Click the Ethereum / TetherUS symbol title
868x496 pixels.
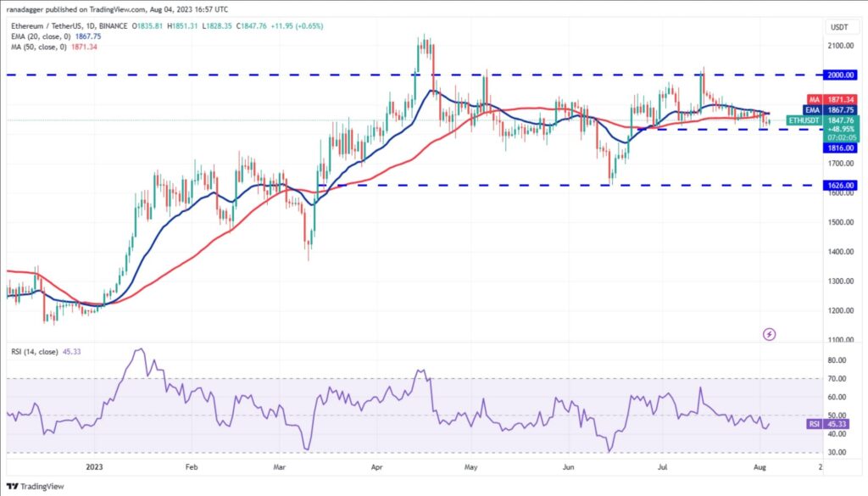pyautogui.click(x=70, y=26)
